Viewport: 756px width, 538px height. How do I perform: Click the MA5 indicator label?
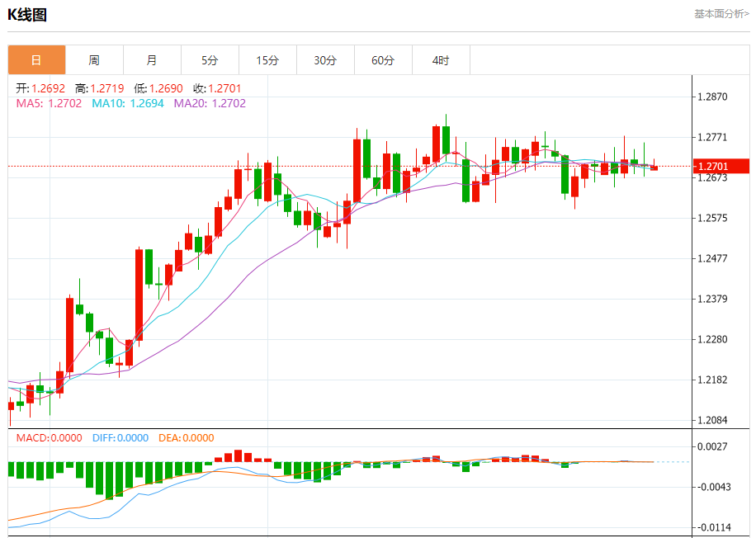point(49,103)
